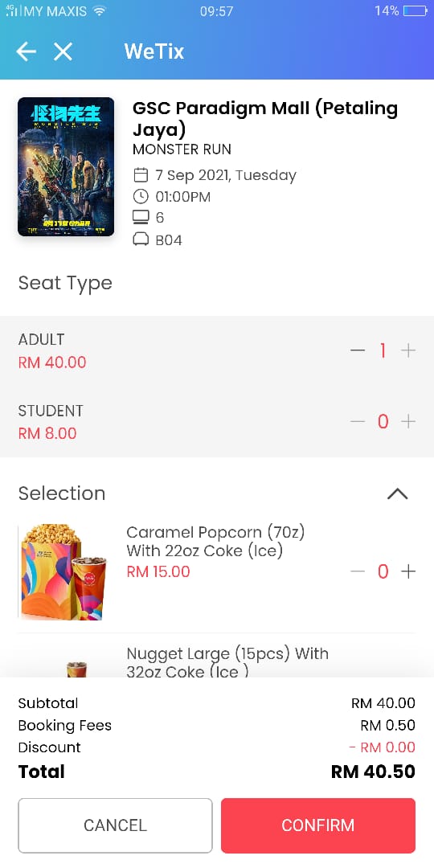Tap the calendar icon beside date
Image resolution: width=434 pixels, height=868 pixels.
(x=141, y=175)
